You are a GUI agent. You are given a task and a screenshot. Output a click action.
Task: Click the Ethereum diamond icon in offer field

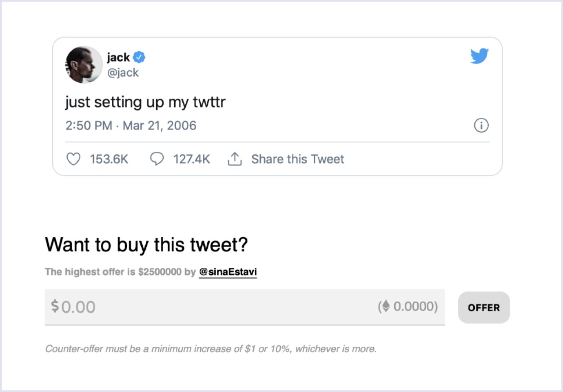click(x=386, y=306)
